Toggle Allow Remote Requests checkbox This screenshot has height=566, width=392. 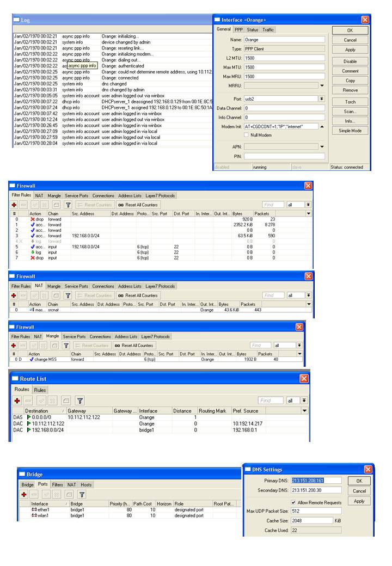tap(293, 502)
